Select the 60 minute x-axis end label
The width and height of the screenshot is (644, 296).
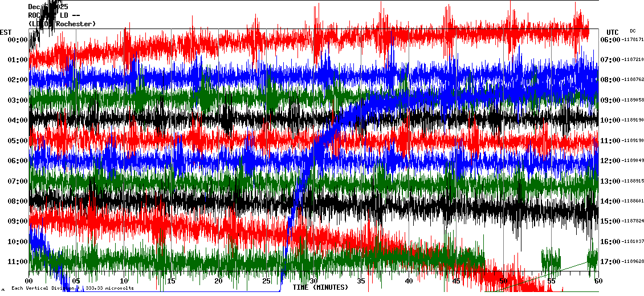(598, 281)
